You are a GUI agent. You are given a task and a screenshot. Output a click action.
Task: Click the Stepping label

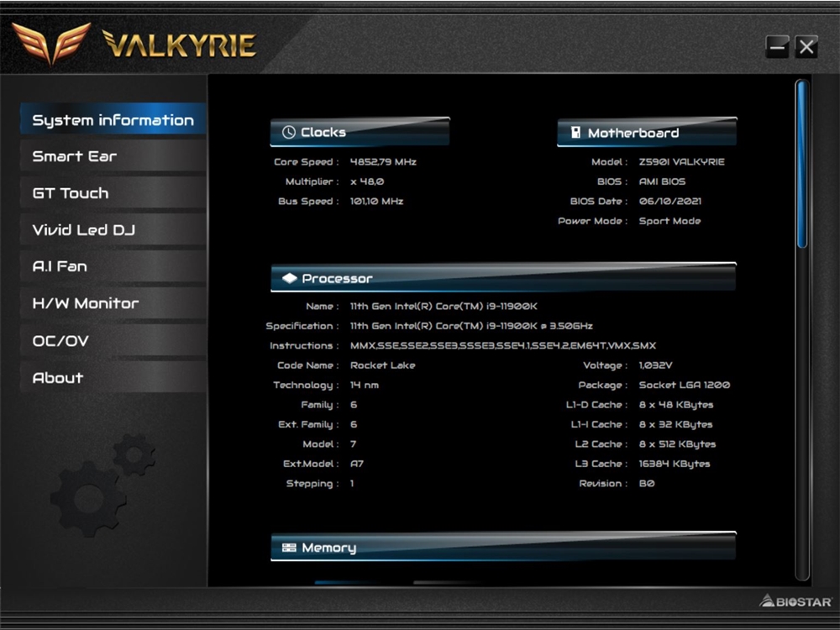(x=312, y=484)
